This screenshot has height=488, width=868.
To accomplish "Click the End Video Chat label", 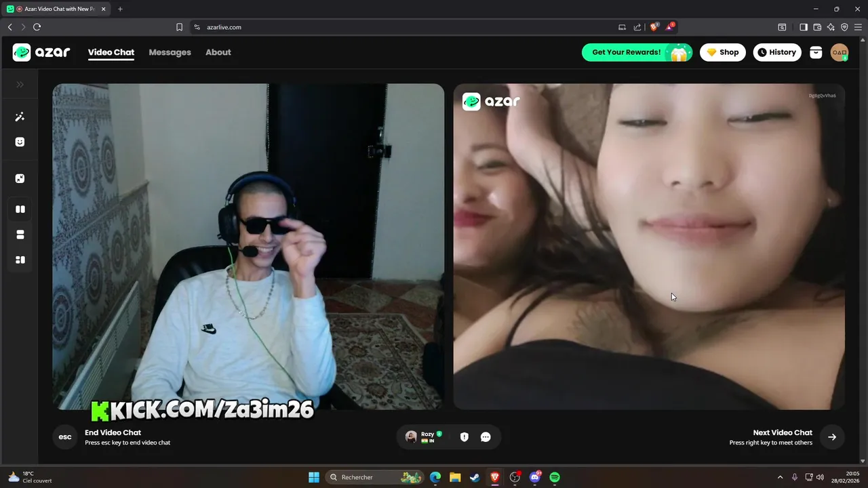I will point(113,432).
